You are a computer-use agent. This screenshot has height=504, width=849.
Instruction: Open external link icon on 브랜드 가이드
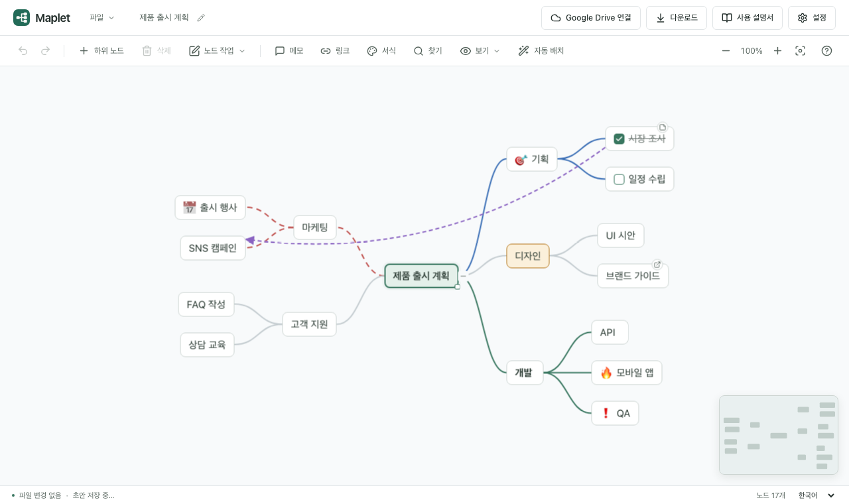pos(657,264)
